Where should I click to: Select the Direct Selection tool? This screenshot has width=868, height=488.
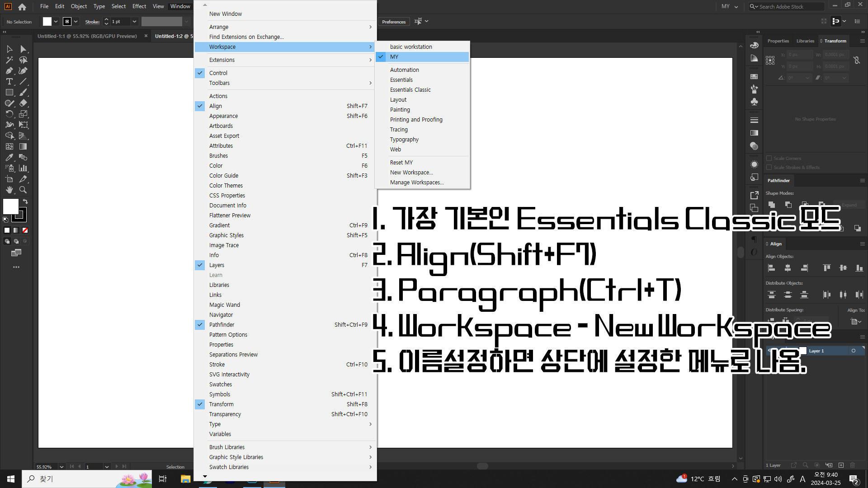[x=23, y=49]
